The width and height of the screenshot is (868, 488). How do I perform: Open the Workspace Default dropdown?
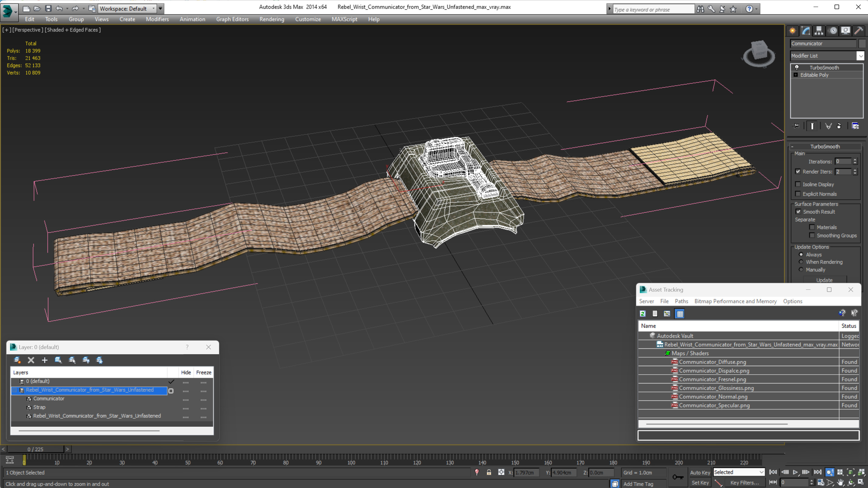127,9
